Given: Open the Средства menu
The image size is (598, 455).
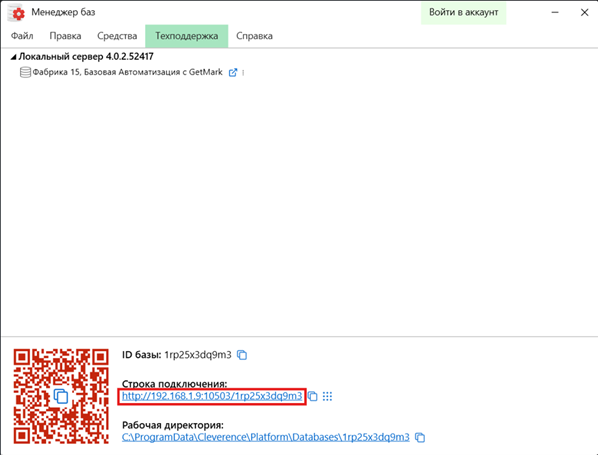Looking at the screenshot, I should click(x=117, y=36).
